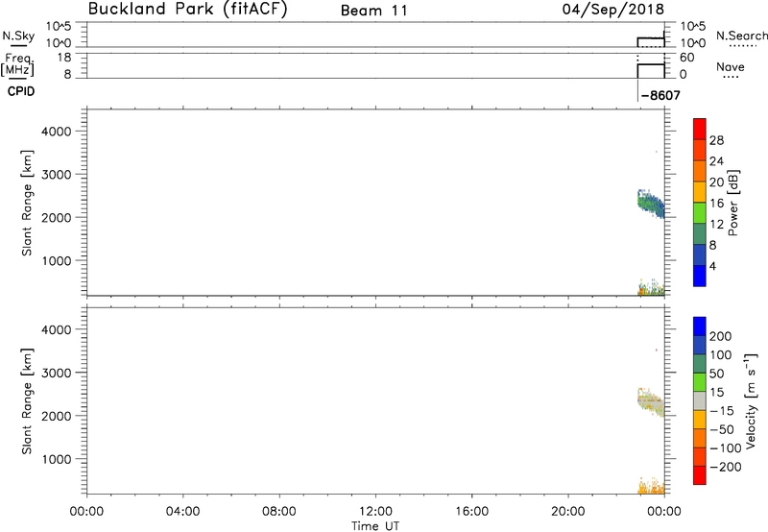Pick the Velocity segment between 100 and 200
This screenshot has height=532, width=768.
tap(700, 345)
